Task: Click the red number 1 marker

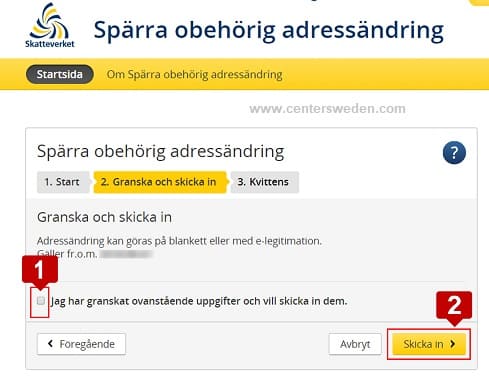Action: (40, 269)
